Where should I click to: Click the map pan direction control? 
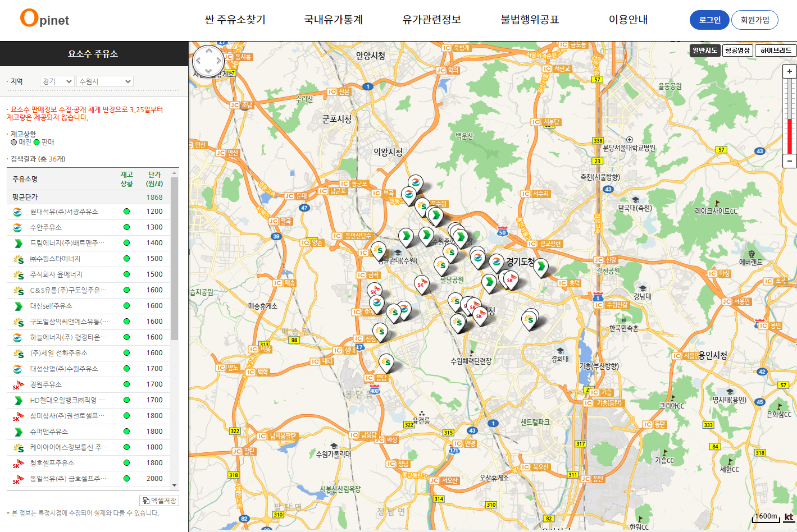(x=208, y=61)
